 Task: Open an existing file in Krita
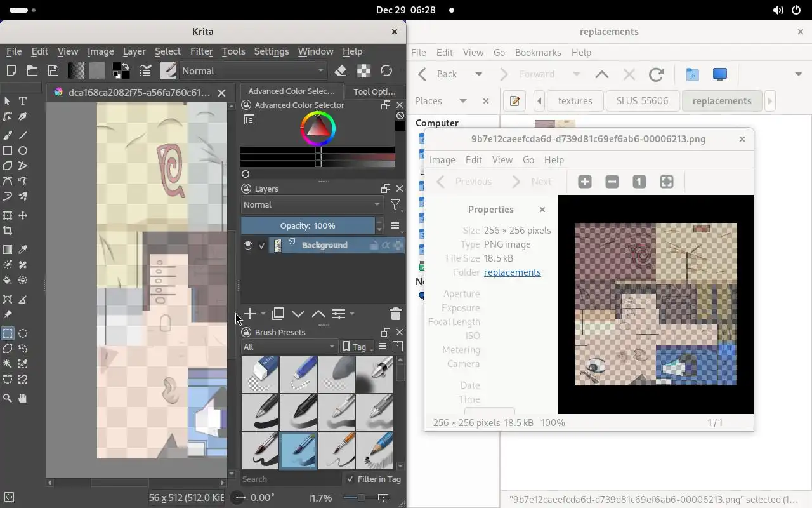click(x=32, y=70)
